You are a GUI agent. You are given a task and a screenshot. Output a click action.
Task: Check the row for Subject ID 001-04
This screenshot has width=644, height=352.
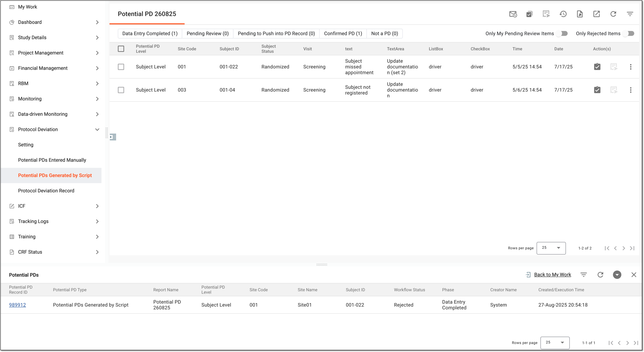121,90
